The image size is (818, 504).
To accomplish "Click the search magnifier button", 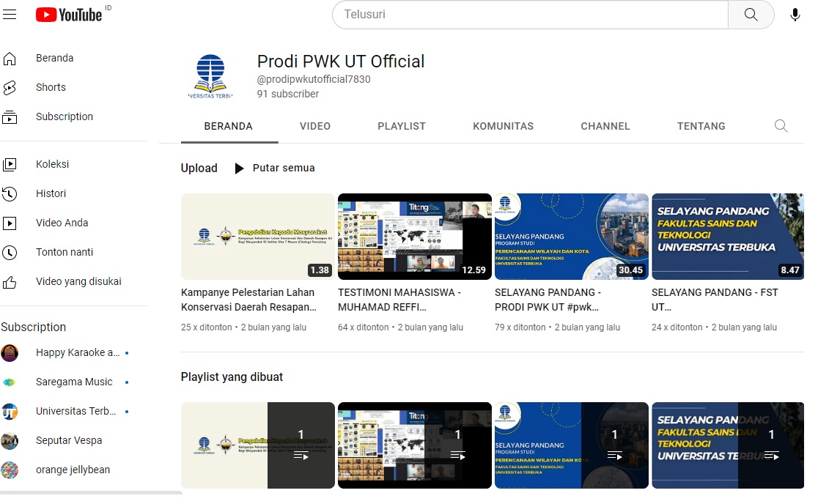I will (x=751, y=15).
